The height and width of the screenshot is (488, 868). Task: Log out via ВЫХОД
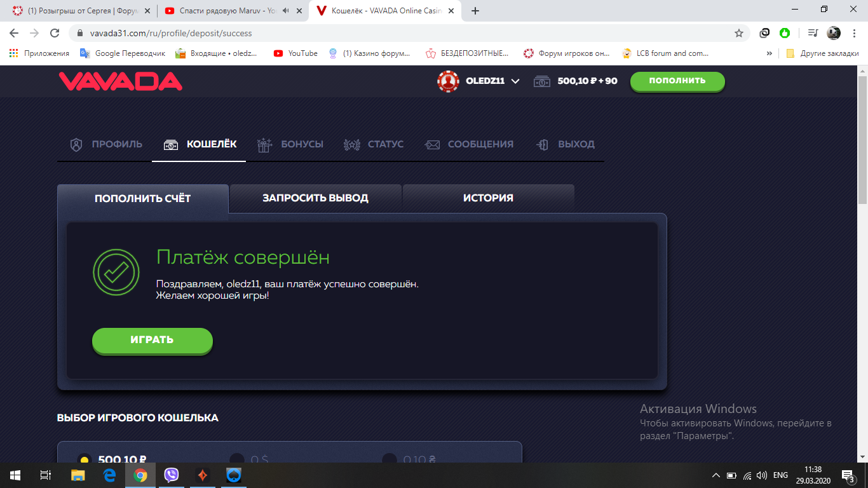(566, 144)
